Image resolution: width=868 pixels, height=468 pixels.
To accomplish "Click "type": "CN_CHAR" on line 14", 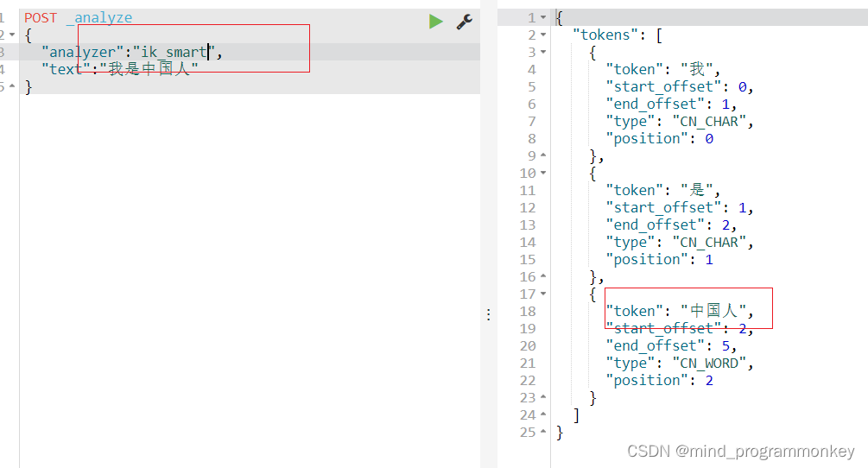I will click(x=676, y=243).
